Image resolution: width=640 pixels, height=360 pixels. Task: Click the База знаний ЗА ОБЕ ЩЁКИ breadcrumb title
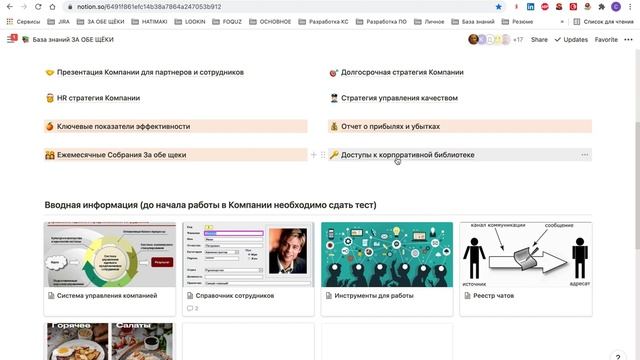73,40
